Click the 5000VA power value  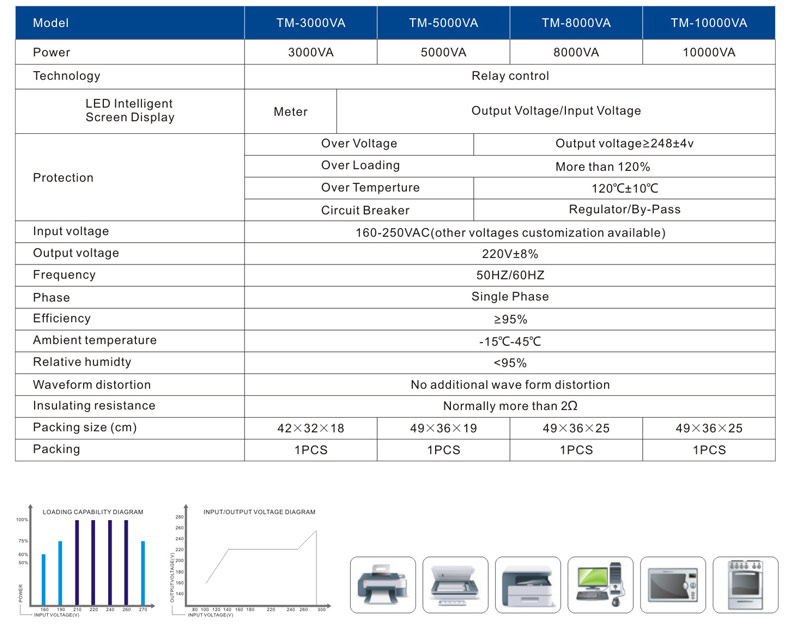pyautogui.click(x=443, y=52)
